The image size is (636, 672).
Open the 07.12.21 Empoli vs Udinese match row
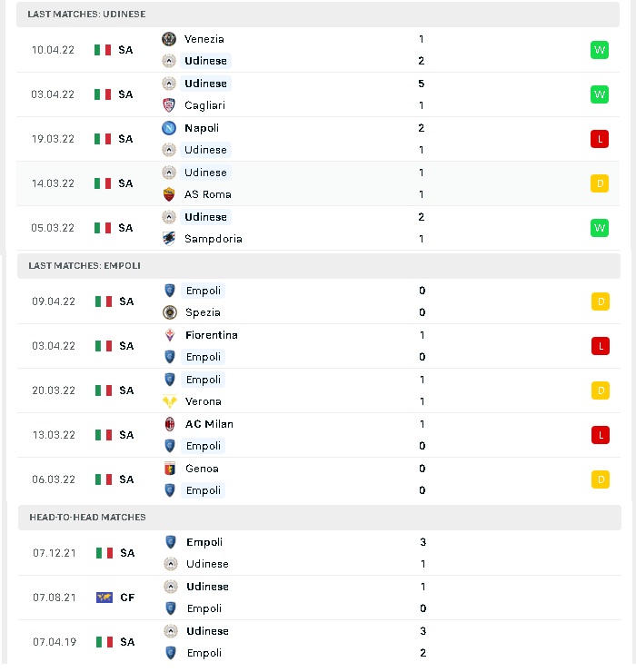tap(320, 553)
